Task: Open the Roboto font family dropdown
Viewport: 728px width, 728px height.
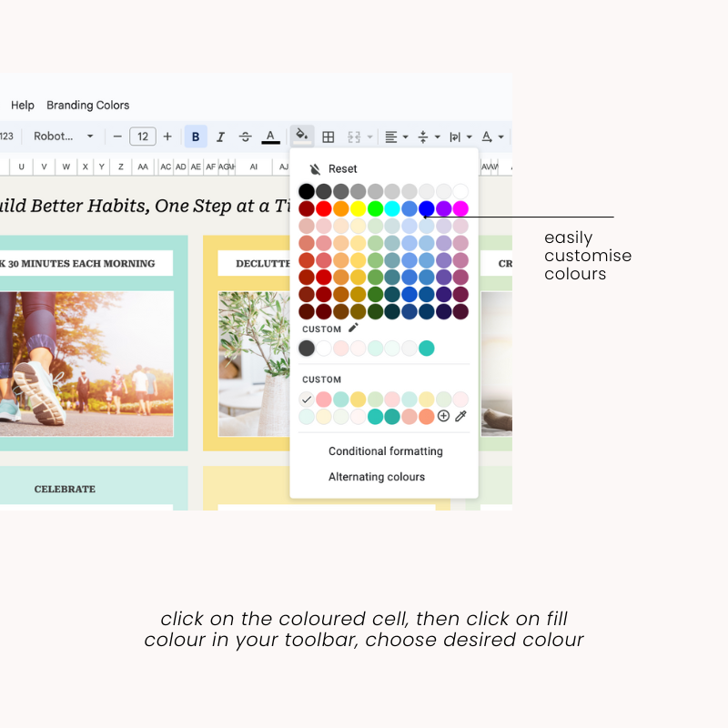Action: click(x=64, y=136)
